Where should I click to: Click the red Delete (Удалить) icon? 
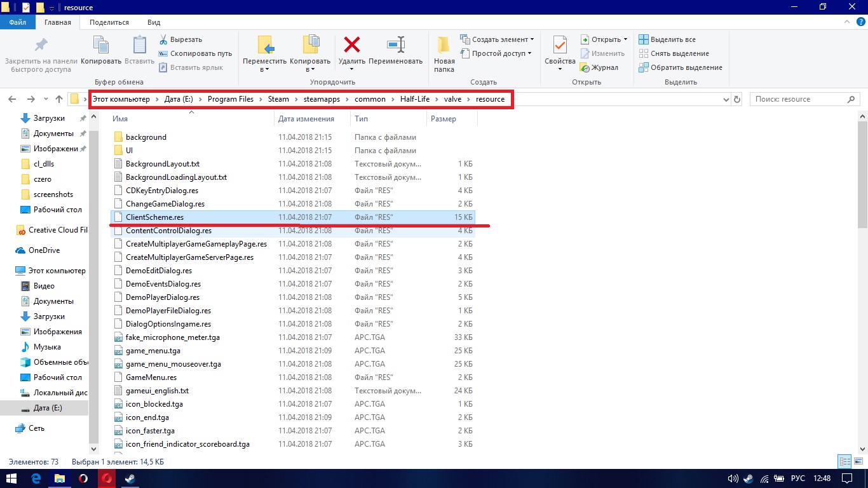(351, 46)
